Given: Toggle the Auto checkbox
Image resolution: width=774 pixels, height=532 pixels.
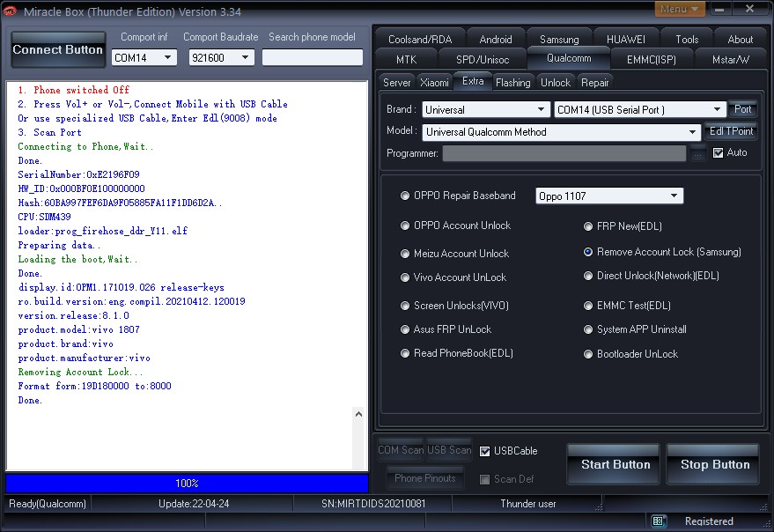Looking at the screenshot, I should (x=719, y=153).
